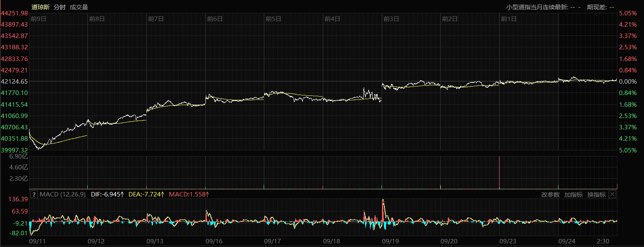
Task: Click the 前5日 day section label
Action: 273,19
